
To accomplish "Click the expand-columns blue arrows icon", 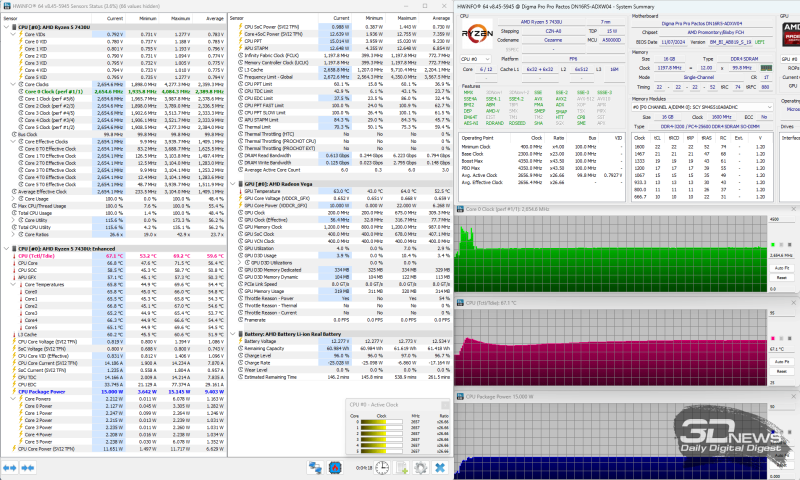I will coord(10,467).
